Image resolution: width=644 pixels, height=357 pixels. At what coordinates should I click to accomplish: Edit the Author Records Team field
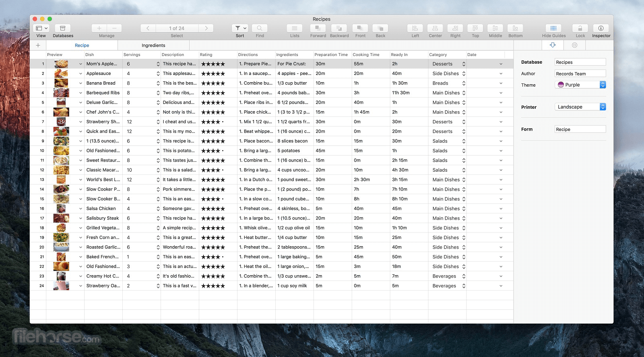580,74
